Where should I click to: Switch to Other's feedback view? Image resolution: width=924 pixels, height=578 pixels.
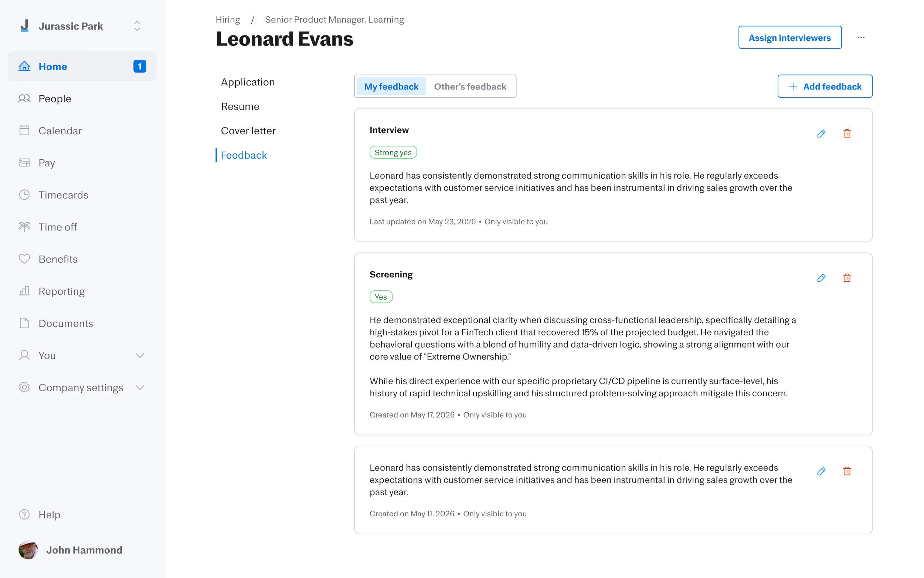coord(470,87)
